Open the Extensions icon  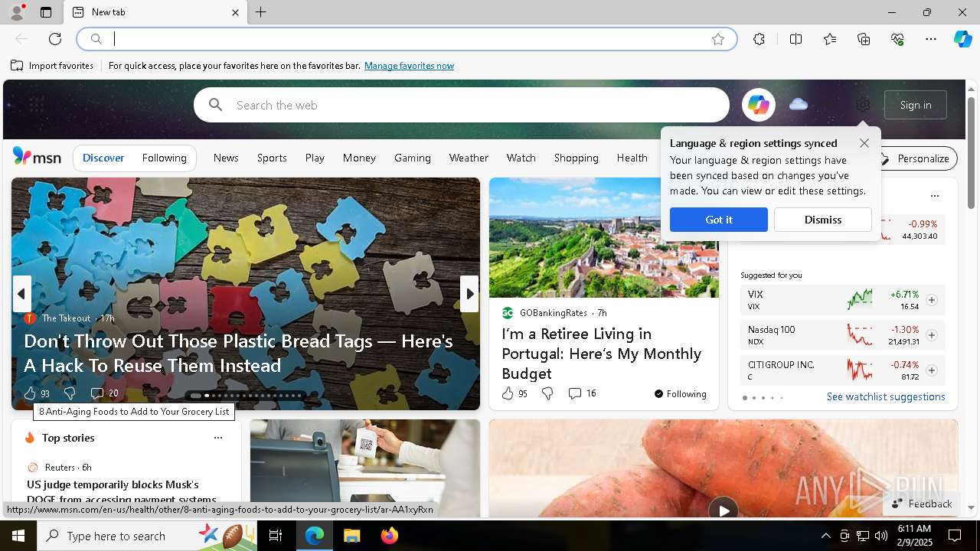[759, 39]
